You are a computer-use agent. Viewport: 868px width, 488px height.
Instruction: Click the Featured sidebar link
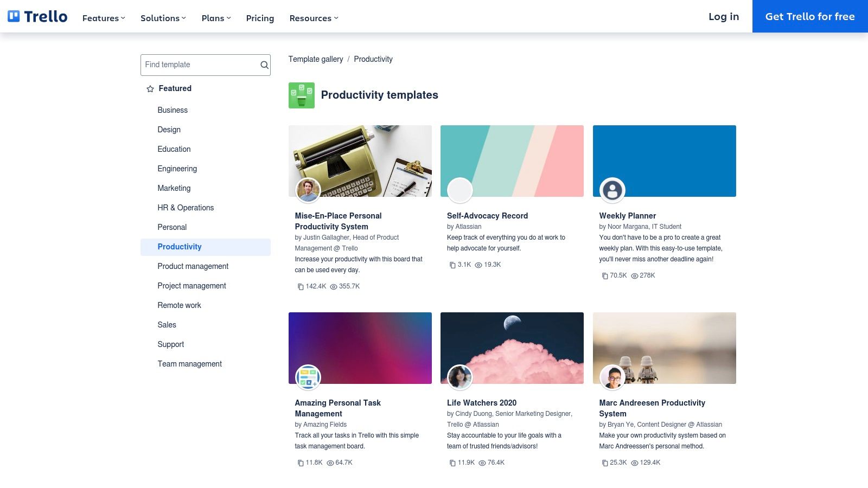tap(175, 88)
